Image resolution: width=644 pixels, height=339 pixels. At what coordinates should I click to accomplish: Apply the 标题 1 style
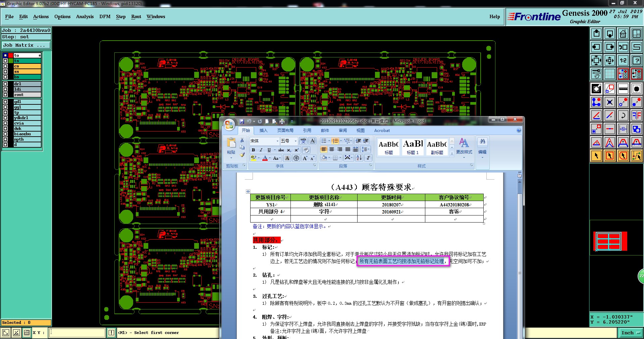pyautogui.click(x=413, y=147)
